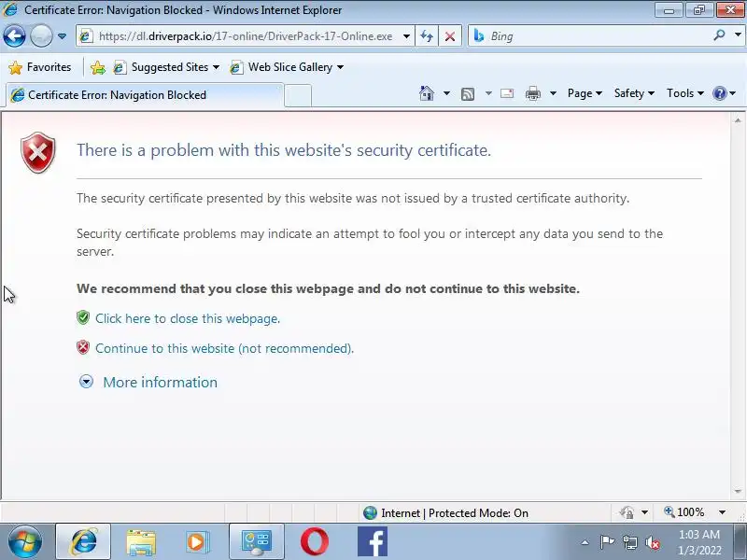Open Suggested Sites in favorites bar

click(167, 67)
